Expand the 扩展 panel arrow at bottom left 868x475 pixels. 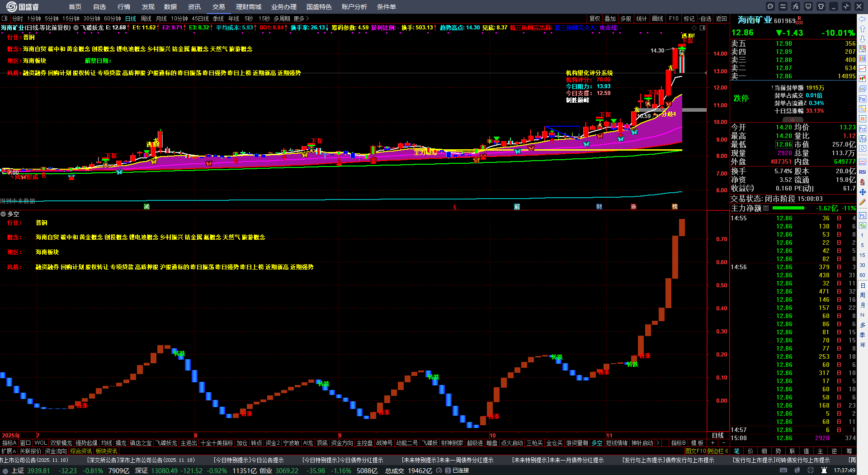pyautogui.click(x=9, y=451)
